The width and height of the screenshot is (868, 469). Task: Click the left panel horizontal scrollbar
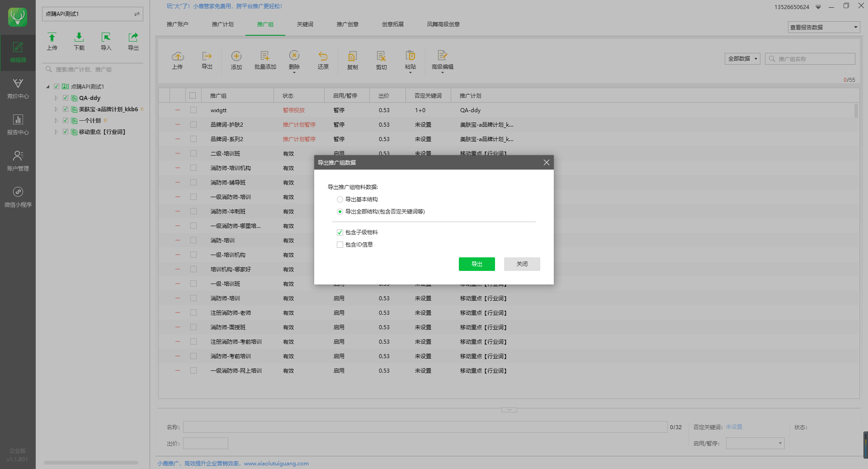(91, 463)
